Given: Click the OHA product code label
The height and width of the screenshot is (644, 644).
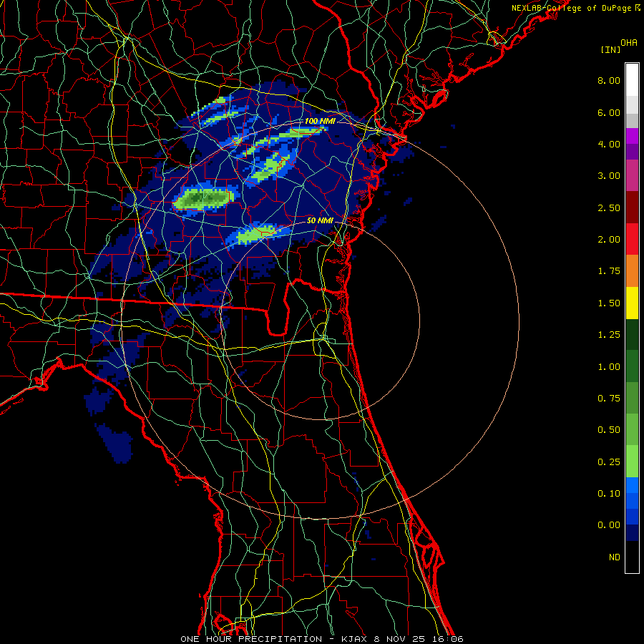Looking at the screenshot, I should tap(629, 43).
